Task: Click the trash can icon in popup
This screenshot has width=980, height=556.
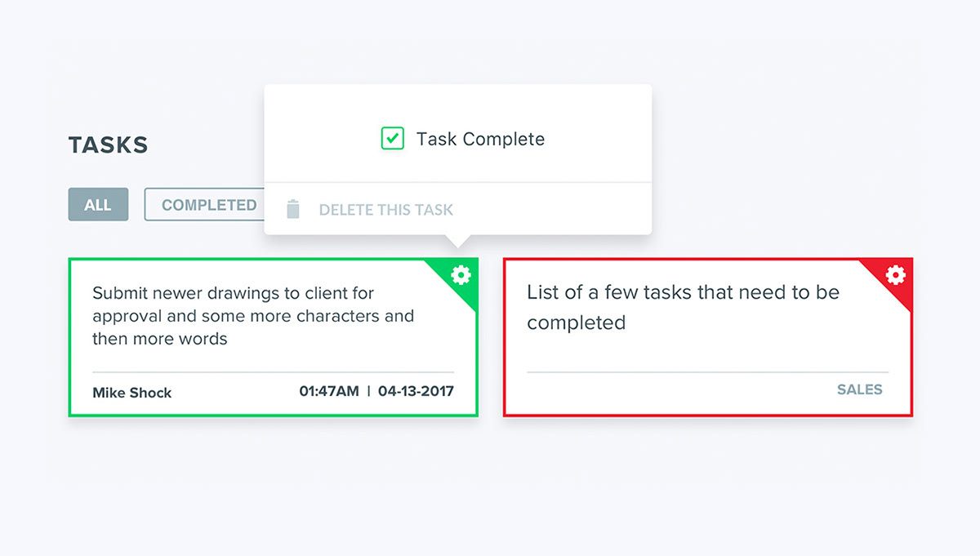Action: pyautogui.click(x=293, y=210)
